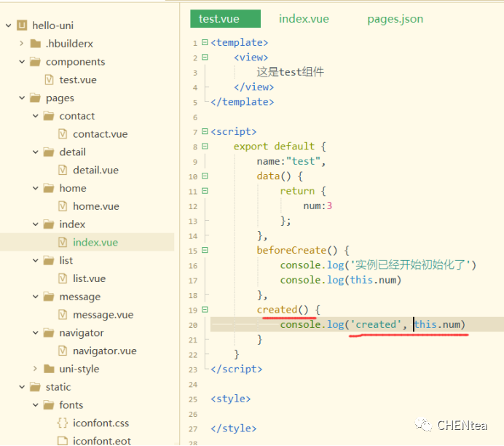Fold the script block at line 7

[x=204, y=132]
